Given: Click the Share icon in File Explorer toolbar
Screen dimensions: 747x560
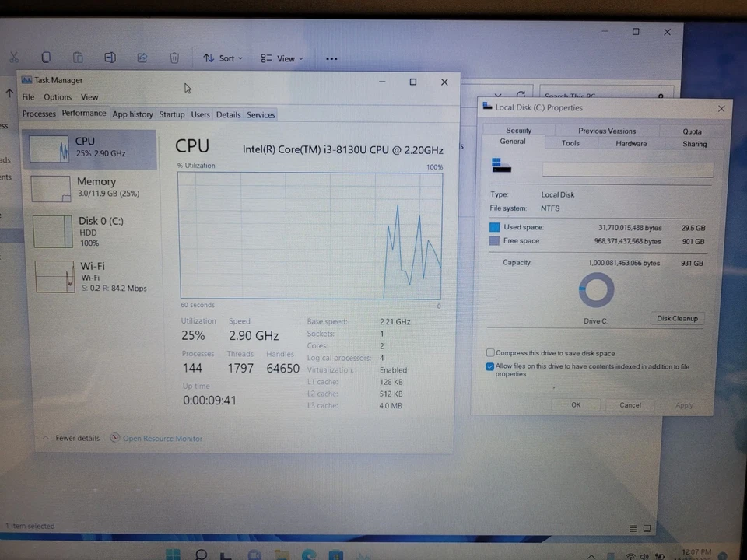Looking at the screenshot, I should pyautogui.click(x=142, y=58).
